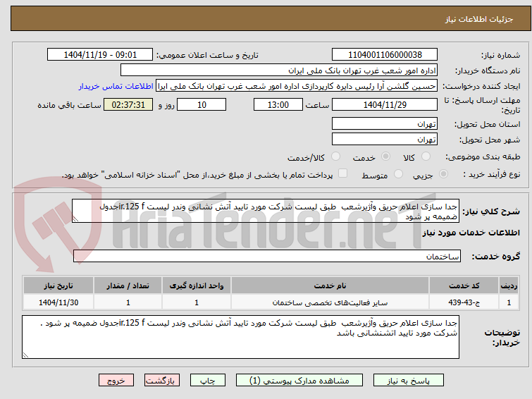Viewport: 532px width, 399px height.
Task: Select the 'جزیی' purchase type radio
Action: pyautogui.click(x=443, y=174)
